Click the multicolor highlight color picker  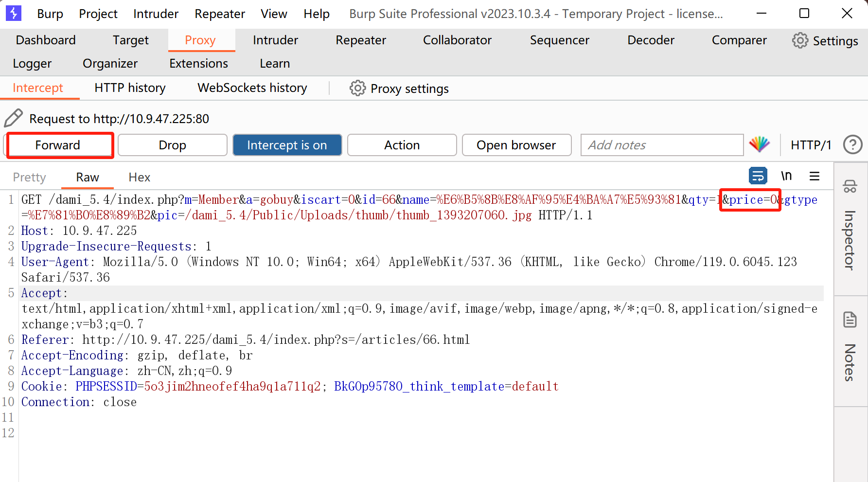759,144
